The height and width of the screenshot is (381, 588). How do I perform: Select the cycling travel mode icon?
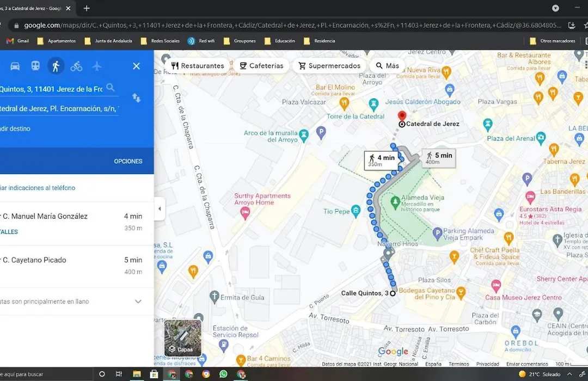pyautogui.click(x=76, y=66)
